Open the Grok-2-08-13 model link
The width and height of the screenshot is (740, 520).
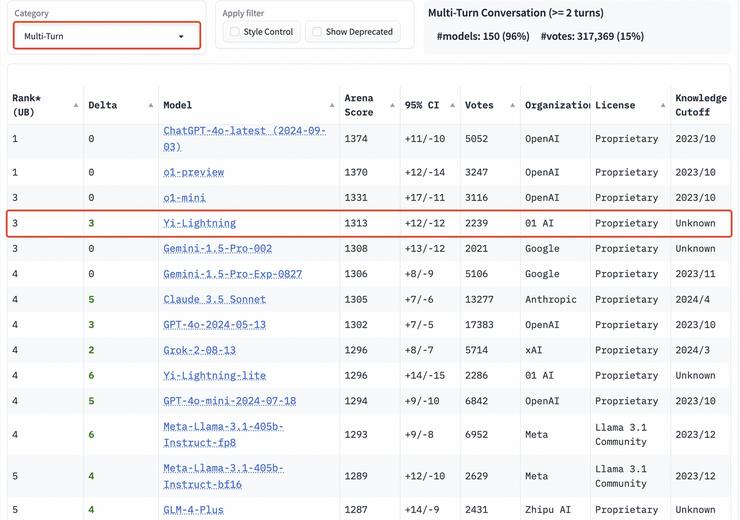click(200, 350)
